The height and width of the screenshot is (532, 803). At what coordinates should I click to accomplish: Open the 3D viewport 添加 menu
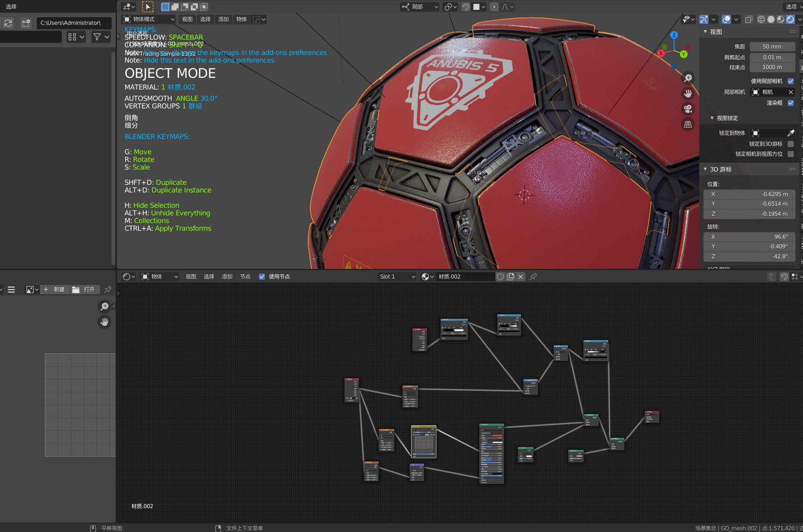[x=224, y=19]
